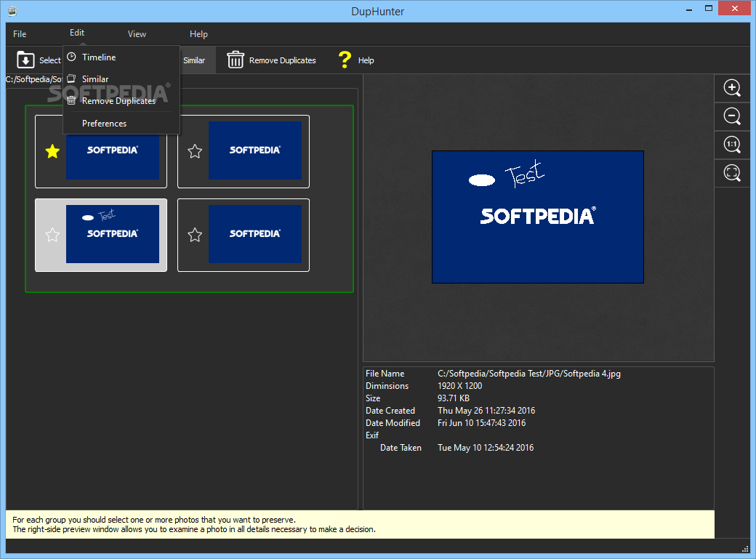Click the DupHunter app icon in title bar

coord(13,11)
